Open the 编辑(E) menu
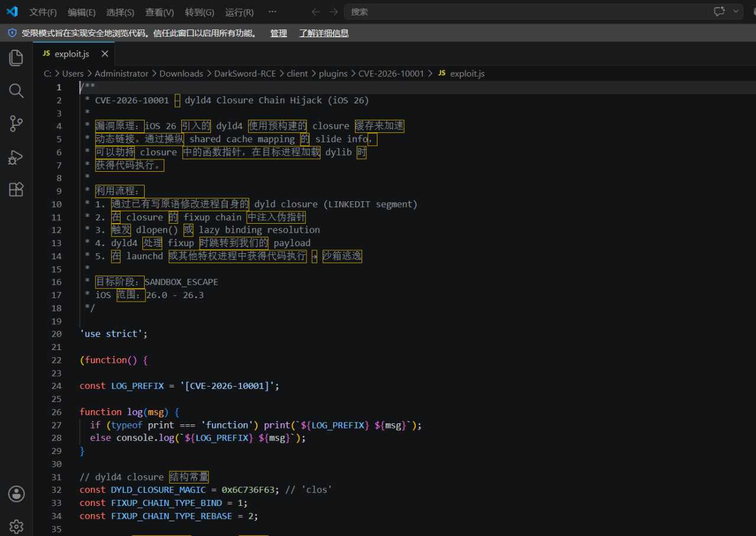The width and height of the screenshot is (756, 536). (x=82, y=12)
